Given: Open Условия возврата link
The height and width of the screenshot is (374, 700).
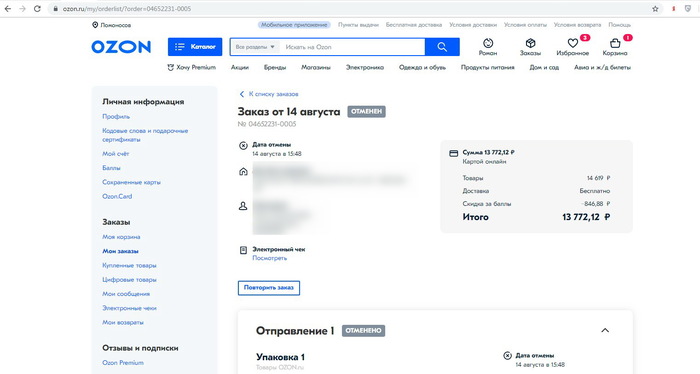Looking at the screenshot, I should [577, 25].
